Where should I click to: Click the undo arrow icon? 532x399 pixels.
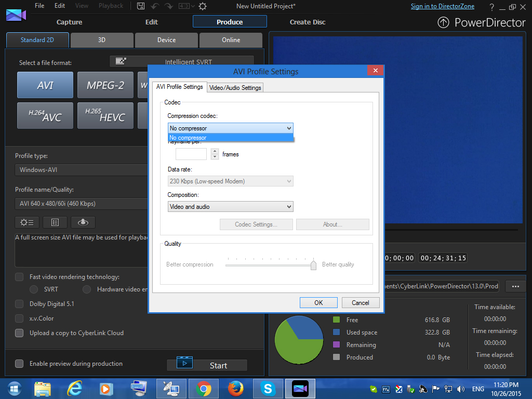coord(155,6)
